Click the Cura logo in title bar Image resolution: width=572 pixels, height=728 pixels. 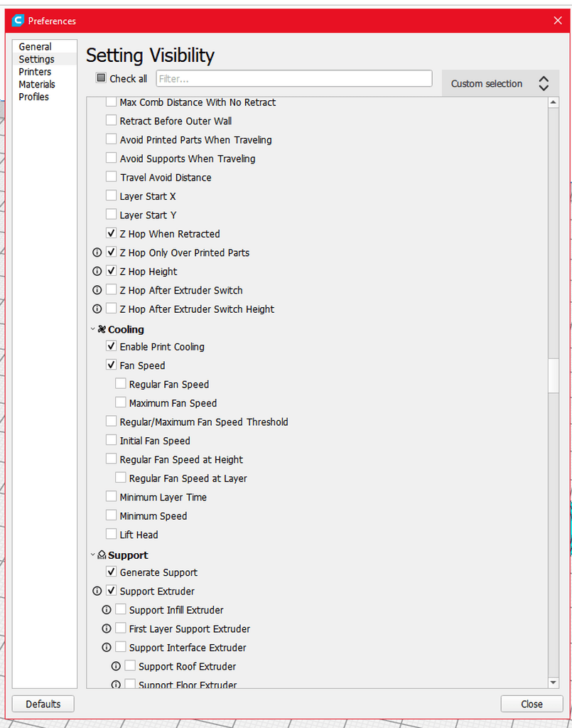pyautogui.click(x=18, y=21)
